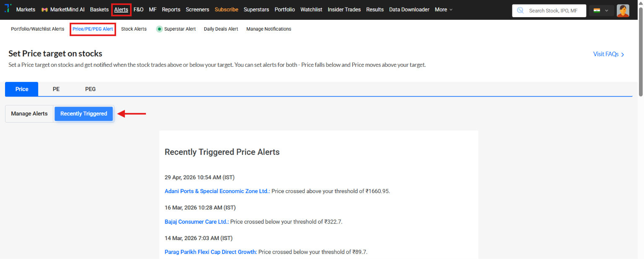Click the Subscribe link in navbar

pos(226,10)
